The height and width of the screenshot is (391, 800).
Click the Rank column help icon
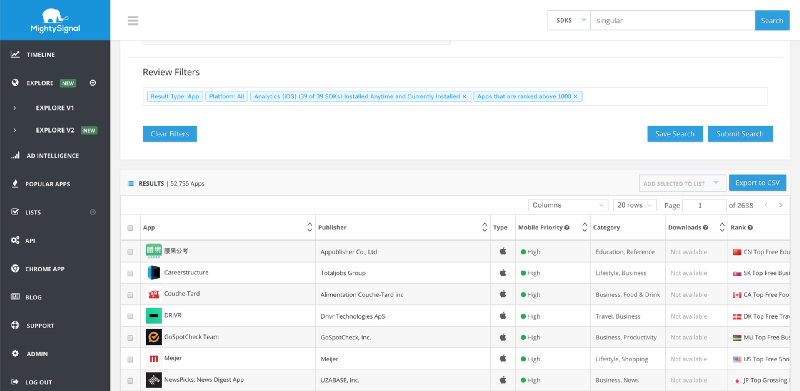point(751,228)
